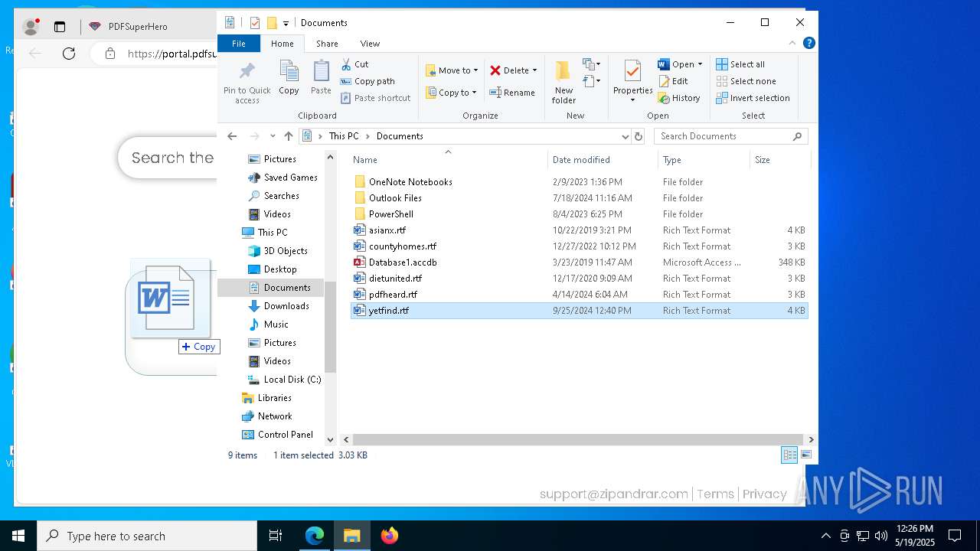Click the Copy ribbon icon

(289, 72)
